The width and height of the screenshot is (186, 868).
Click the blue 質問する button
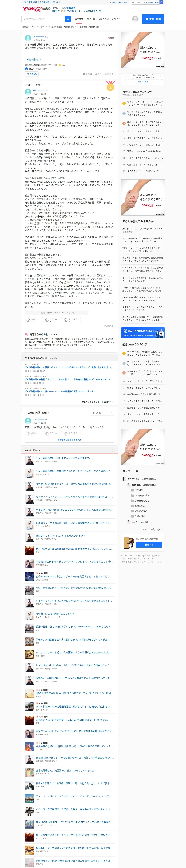(149, 545)
